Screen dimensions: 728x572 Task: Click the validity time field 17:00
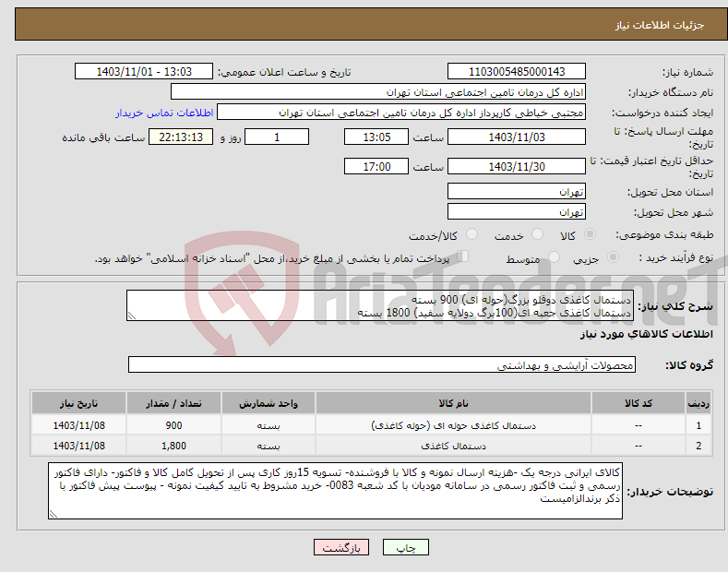coord(376,166)
